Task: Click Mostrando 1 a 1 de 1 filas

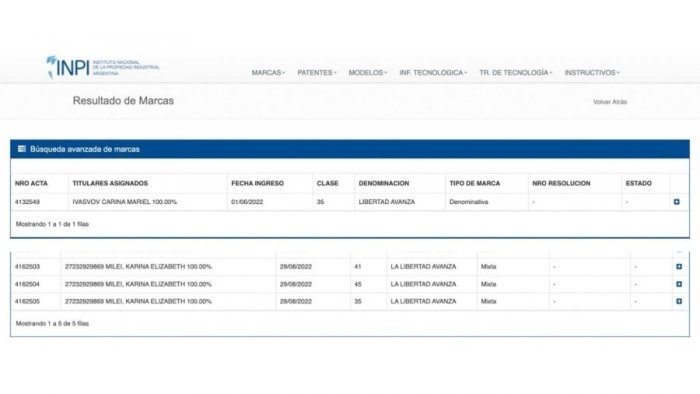Action: [x=52, y=224]
